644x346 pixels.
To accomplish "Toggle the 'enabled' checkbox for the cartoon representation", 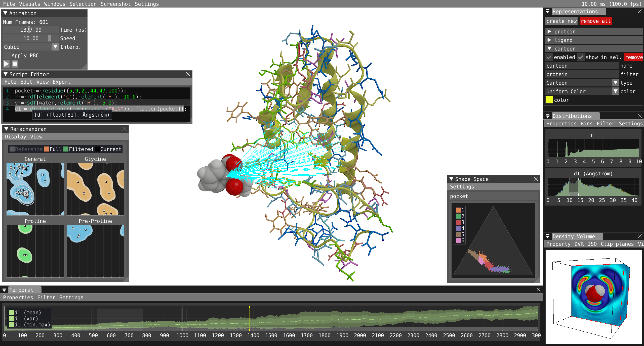I will 549,57.
